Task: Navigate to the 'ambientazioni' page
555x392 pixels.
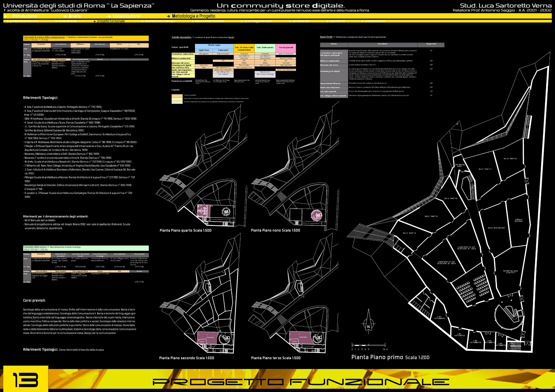Action: [x=375, y=21]
